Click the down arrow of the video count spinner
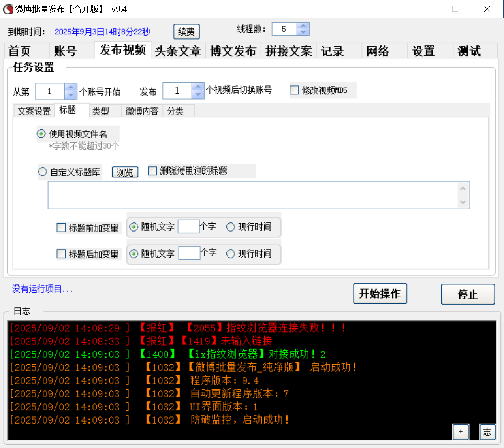Image resolution: width=504 pixels, height=448 pixels. (x=197, y=94)
